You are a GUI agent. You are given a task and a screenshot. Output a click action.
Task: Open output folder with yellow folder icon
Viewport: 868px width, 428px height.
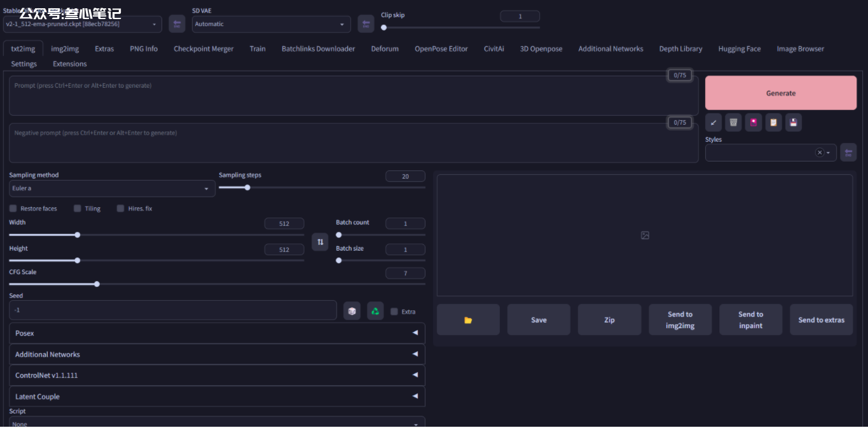point(468,320)
